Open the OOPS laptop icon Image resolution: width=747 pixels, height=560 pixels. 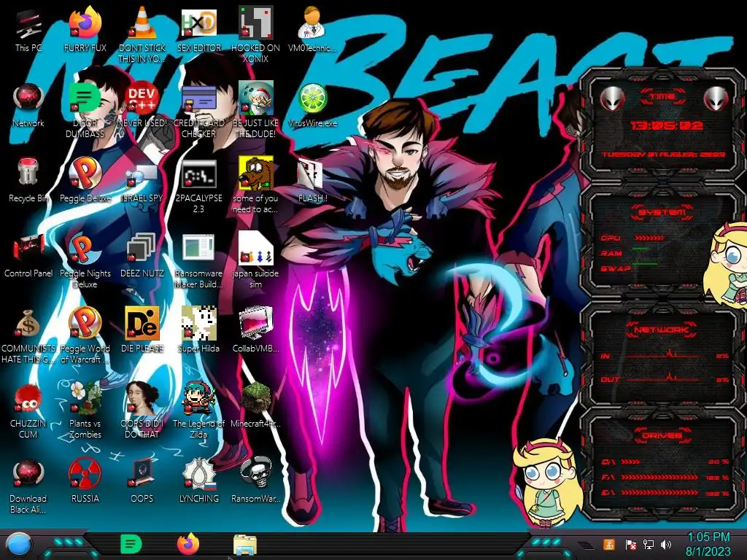[142, 481]
